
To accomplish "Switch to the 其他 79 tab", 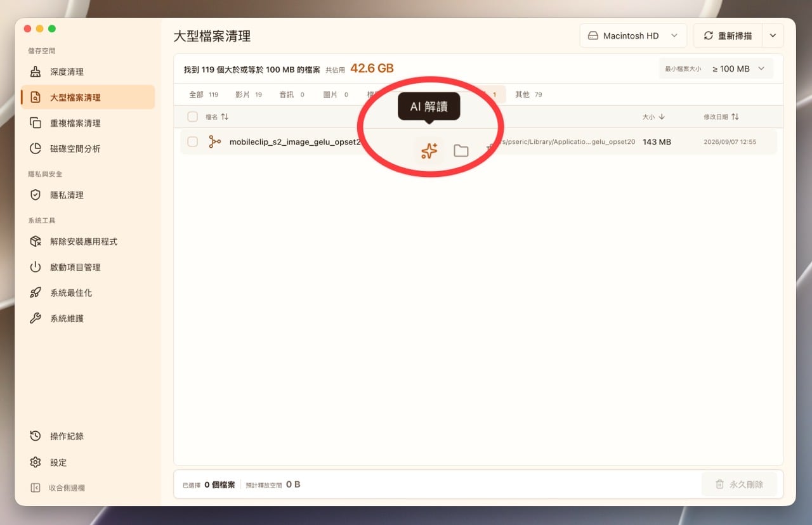I will pos(528,94).
